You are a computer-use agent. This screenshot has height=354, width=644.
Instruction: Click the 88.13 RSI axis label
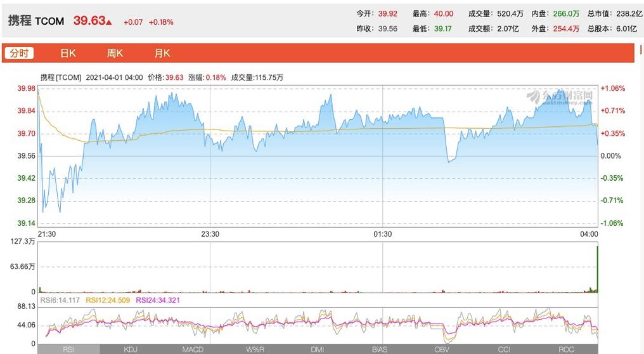pyautogui.click(x=26, y=306)
